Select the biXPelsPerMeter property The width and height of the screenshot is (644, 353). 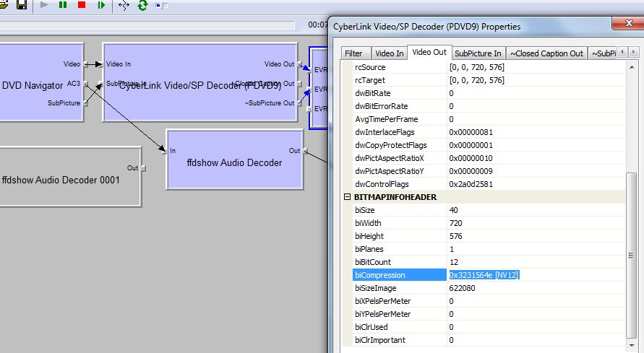point(489,301)
